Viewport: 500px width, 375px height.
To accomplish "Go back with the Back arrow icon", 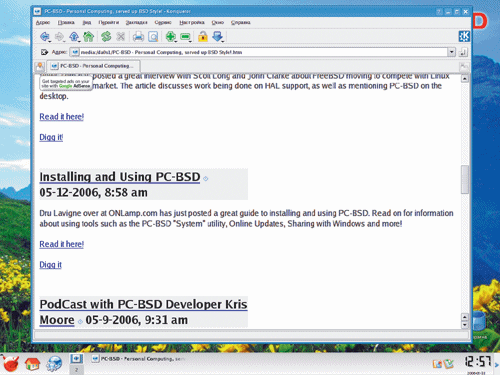I will click(45, 36).
